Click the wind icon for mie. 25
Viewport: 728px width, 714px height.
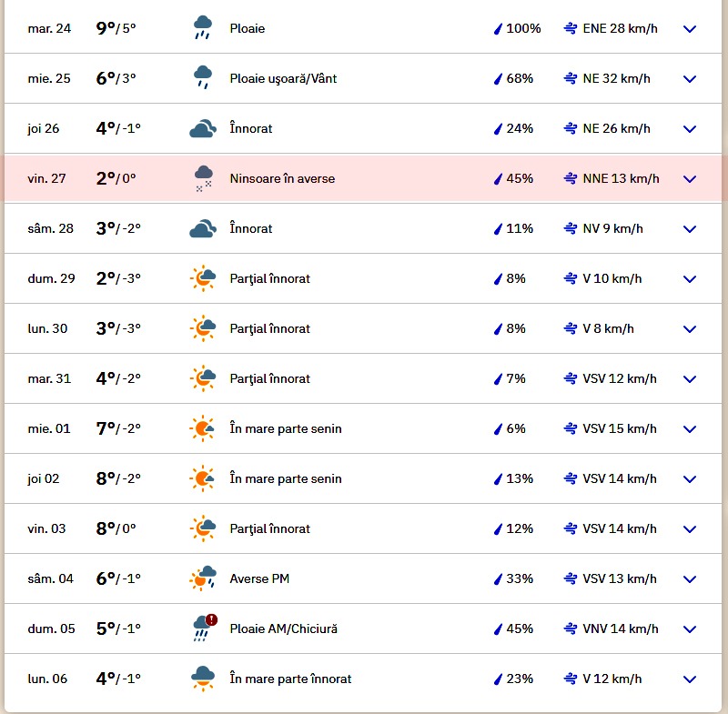571,78
